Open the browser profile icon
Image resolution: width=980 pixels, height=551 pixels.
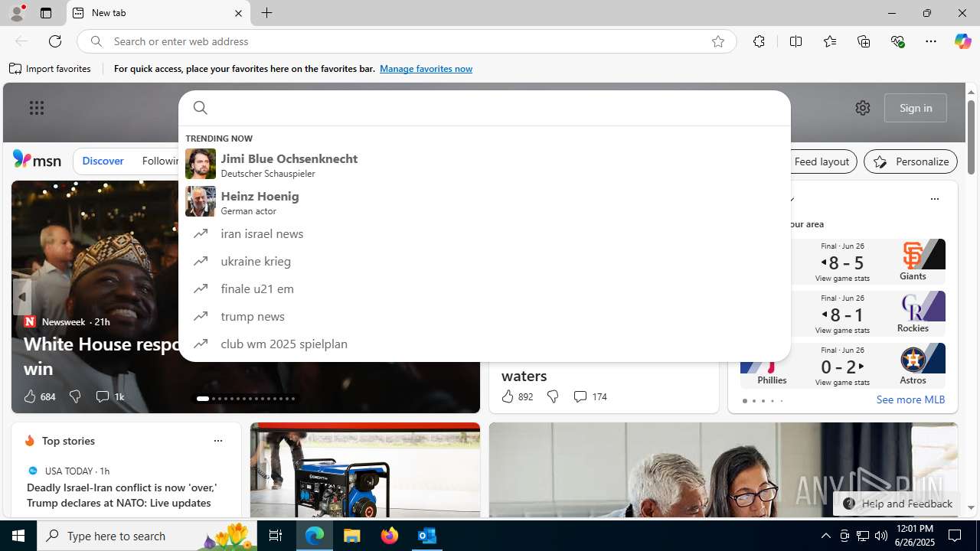click(x=17, y=13)
